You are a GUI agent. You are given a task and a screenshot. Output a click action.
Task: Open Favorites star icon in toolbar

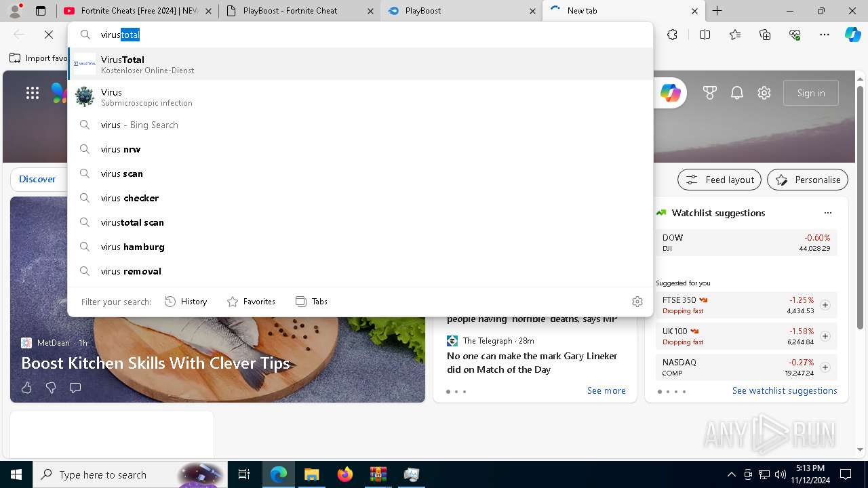tap(735, 35)
